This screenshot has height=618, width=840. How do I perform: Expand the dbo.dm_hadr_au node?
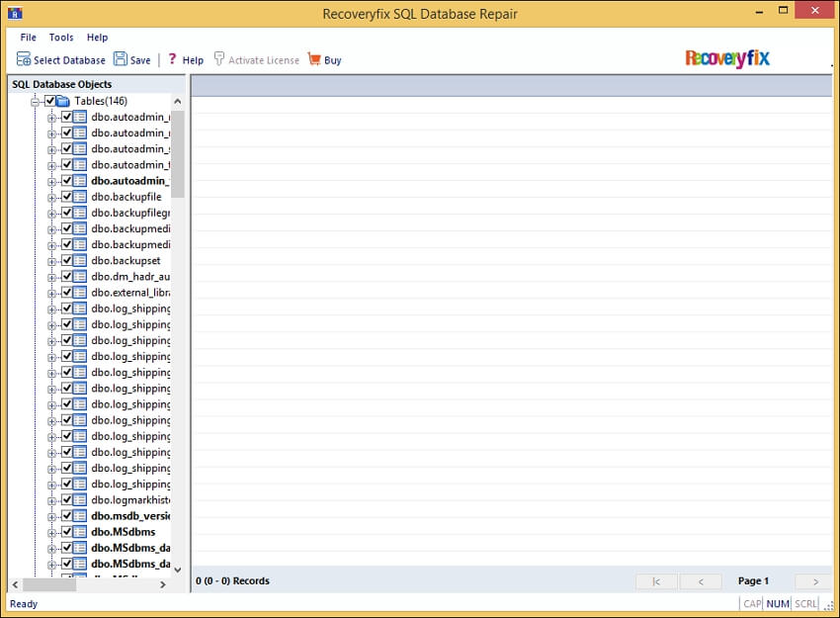(x=52, y=278)
